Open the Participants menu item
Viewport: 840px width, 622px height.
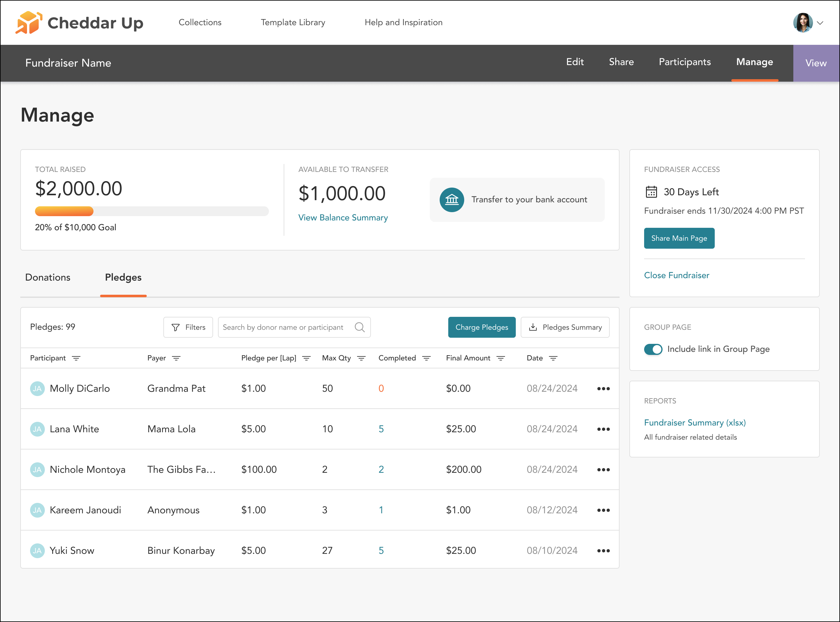(685, 62)
